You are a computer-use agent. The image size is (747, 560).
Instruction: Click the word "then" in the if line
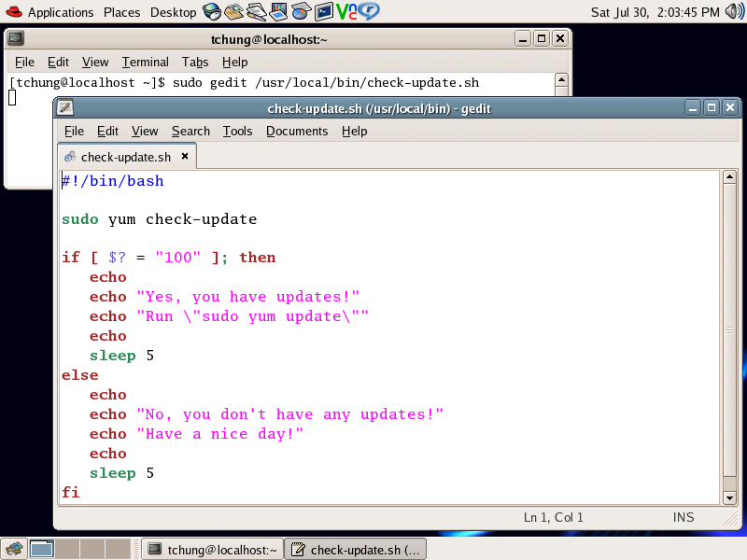coord(258,258)
